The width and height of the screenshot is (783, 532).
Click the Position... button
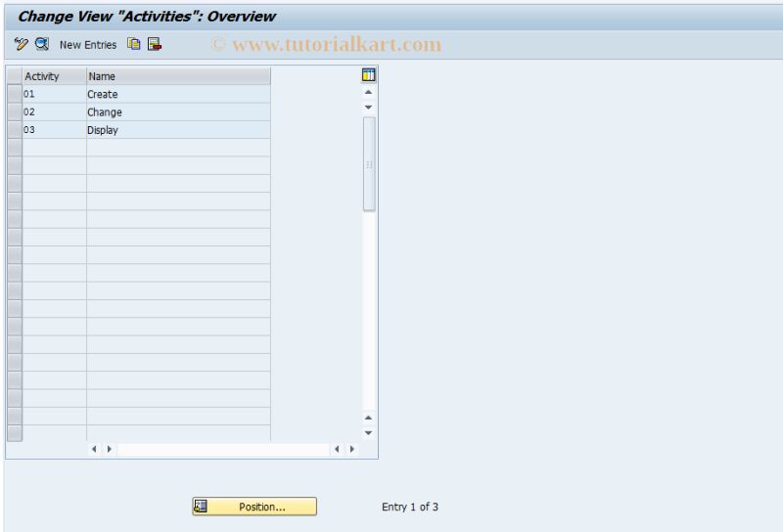(254, 507)
